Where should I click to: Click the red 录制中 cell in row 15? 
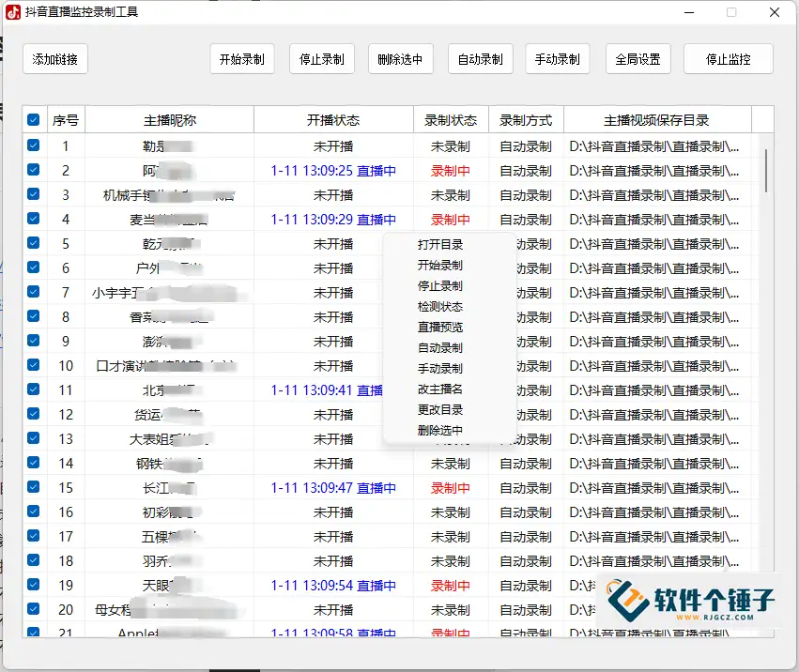point(451,488)
